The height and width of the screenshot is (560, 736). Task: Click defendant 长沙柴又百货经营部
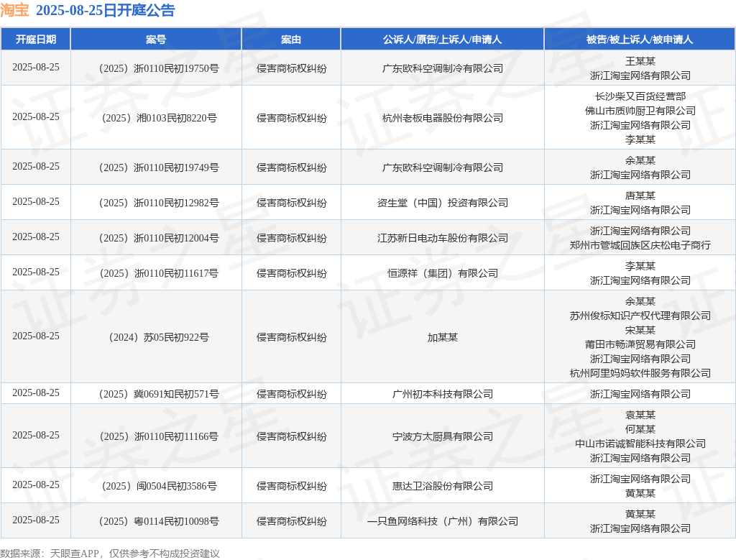[640, 96]
